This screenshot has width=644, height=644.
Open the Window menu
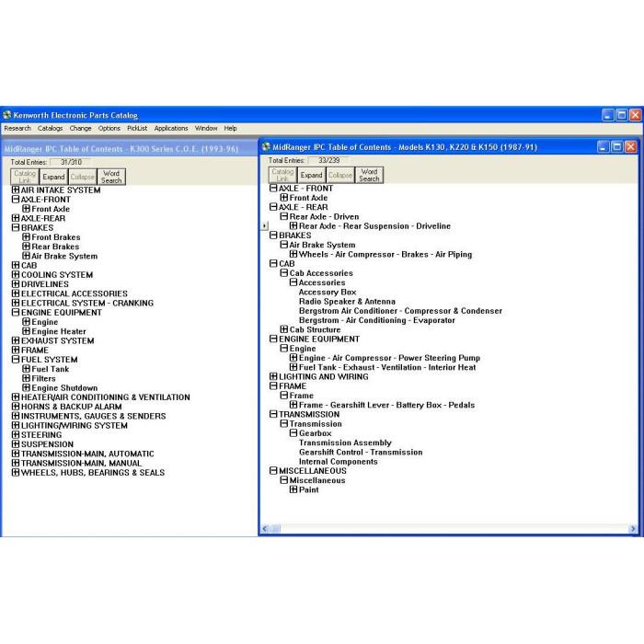tap(206, 128)
